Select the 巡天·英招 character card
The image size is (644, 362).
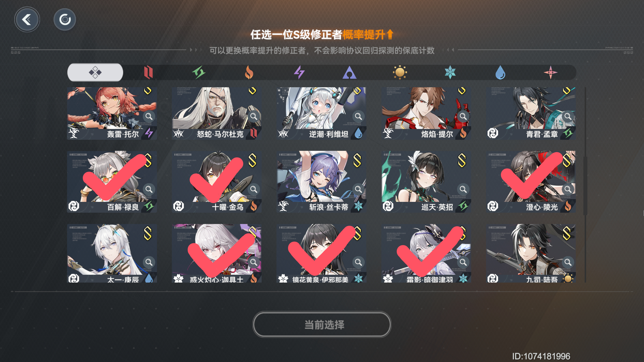point(426,182)
